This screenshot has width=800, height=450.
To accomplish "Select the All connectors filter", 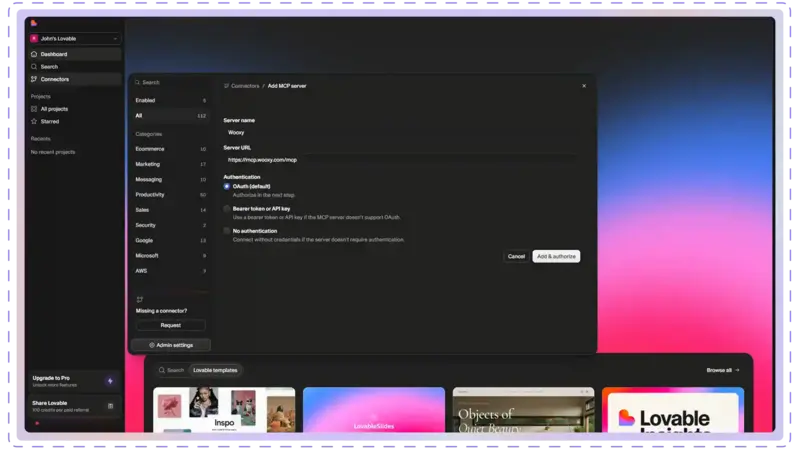I will coord(170,116).
